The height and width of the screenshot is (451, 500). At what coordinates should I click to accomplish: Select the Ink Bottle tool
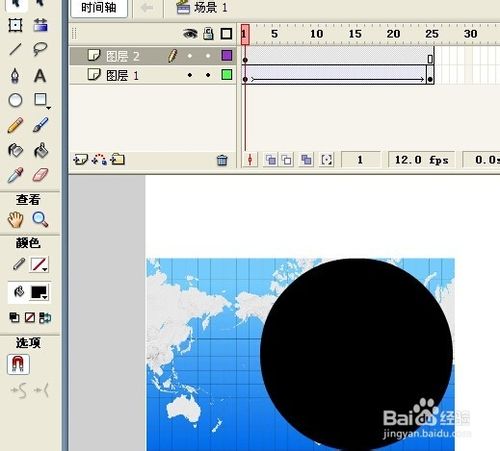click(15, 150)
